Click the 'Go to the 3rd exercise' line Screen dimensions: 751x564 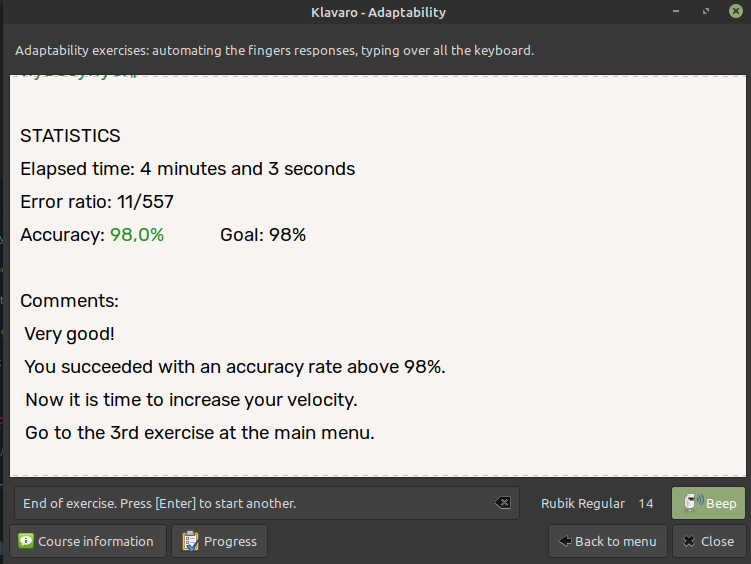click(x=199, y=433)
